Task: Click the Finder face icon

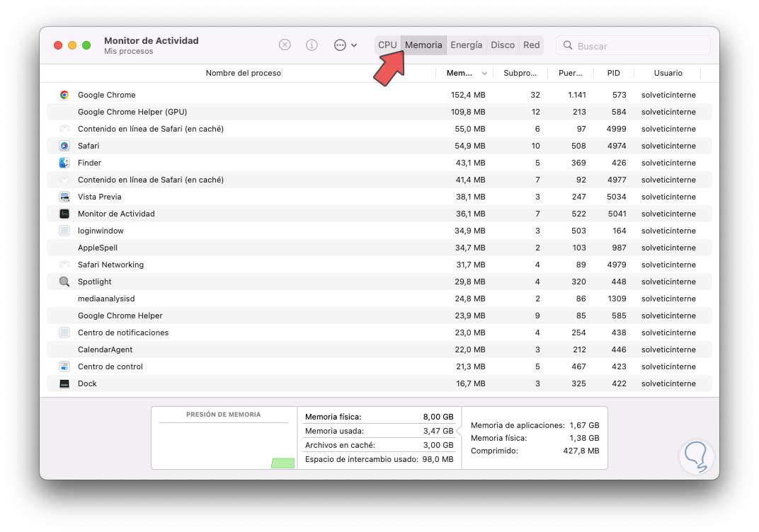Action: (64, 163)
